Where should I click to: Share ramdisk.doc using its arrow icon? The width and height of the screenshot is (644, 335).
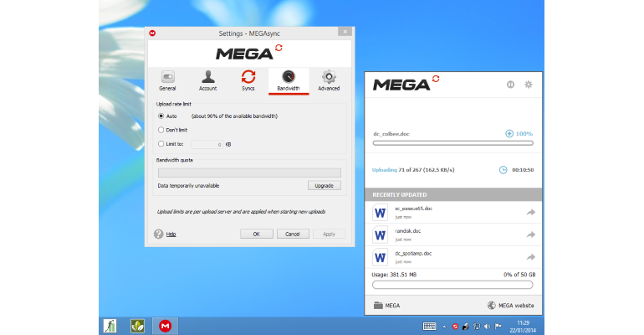point(530,234)
